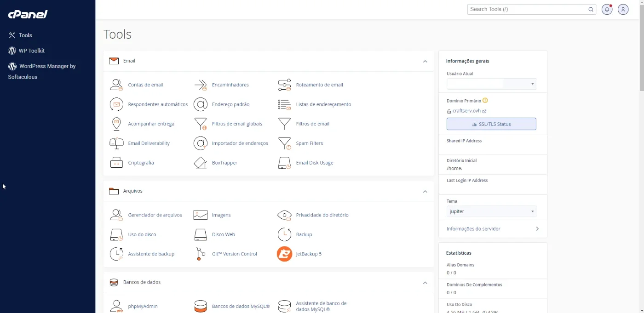Open the Imagens picture icon
Screen dimensions: 644x313
tap(201, 215)
